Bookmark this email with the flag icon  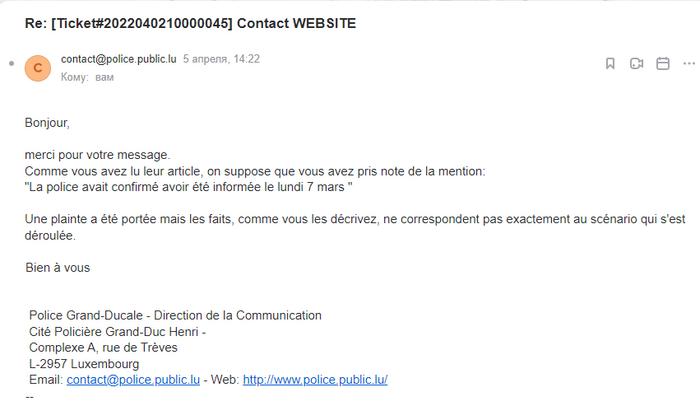(x=610, y=64)
